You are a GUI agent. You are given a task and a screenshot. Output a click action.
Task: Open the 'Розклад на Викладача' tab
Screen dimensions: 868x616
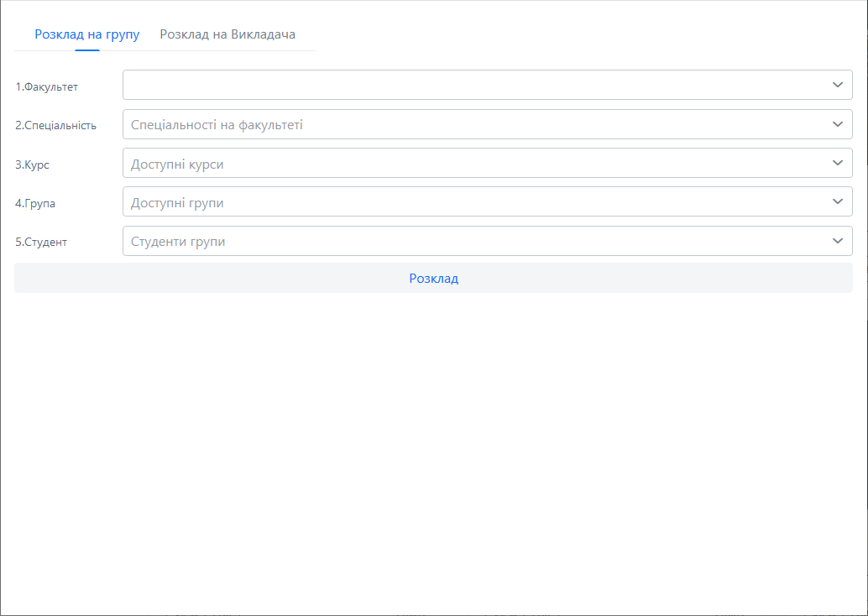point(227,34)
